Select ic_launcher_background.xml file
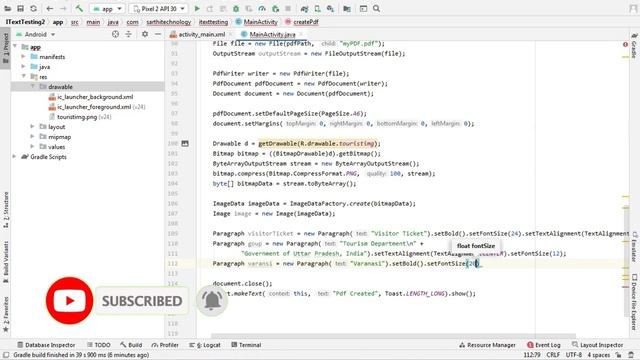This screenshot has height=360, width=640. (95, 97)
